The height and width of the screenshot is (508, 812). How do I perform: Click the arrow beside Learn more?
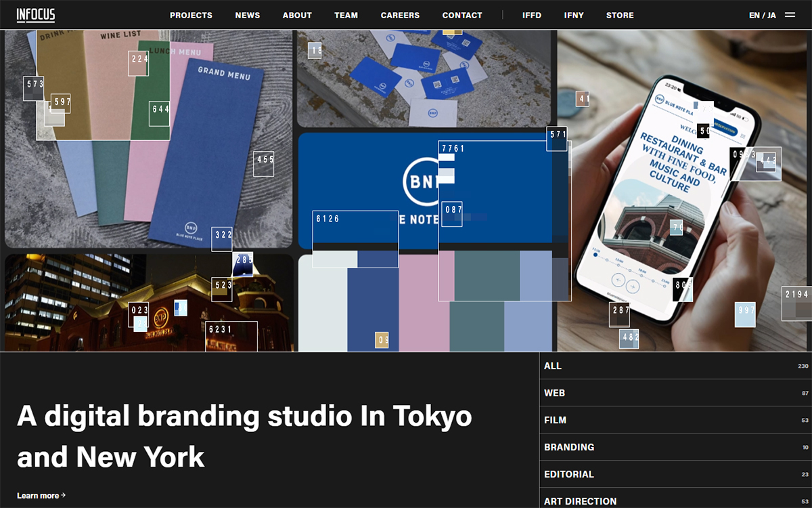coord(64,495)
